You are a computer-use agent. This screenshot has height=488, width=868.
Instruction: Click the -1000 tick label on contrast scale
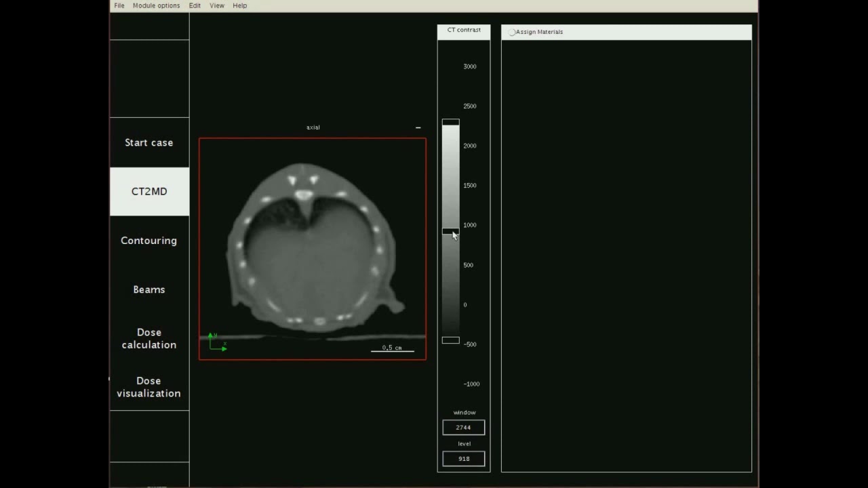pos(471,384)
